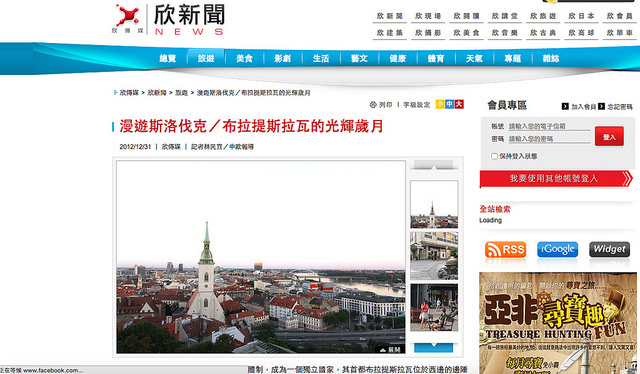Open the 欣日本 top link

(x=581, y=16)
